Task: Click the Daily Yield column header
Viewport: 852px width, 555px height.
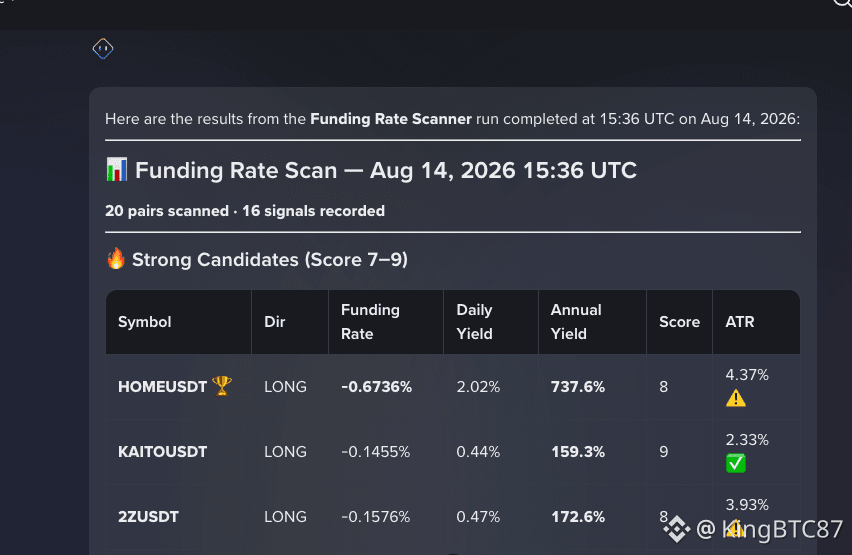Action: (x=474, y=322)
